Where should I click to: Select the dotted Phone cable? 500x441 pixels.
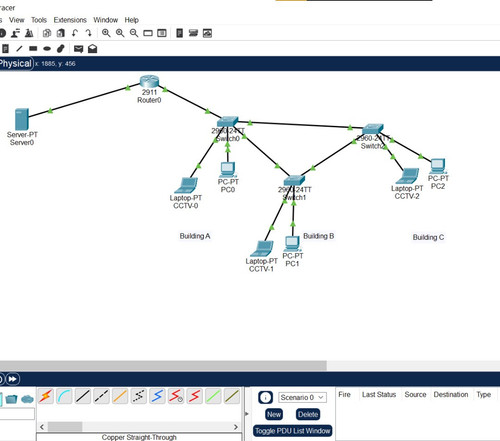[139, 396]
